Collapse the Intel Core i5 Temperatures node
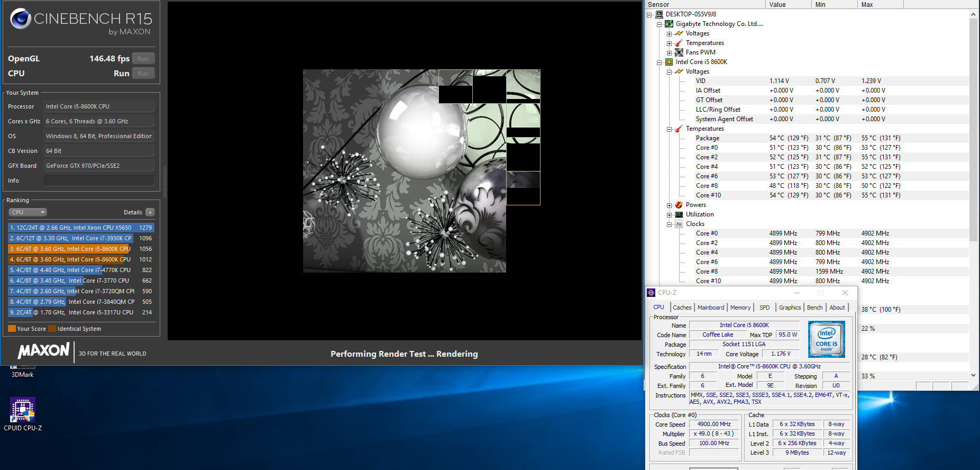Screen dimensions: 980x470 (669, 129)
